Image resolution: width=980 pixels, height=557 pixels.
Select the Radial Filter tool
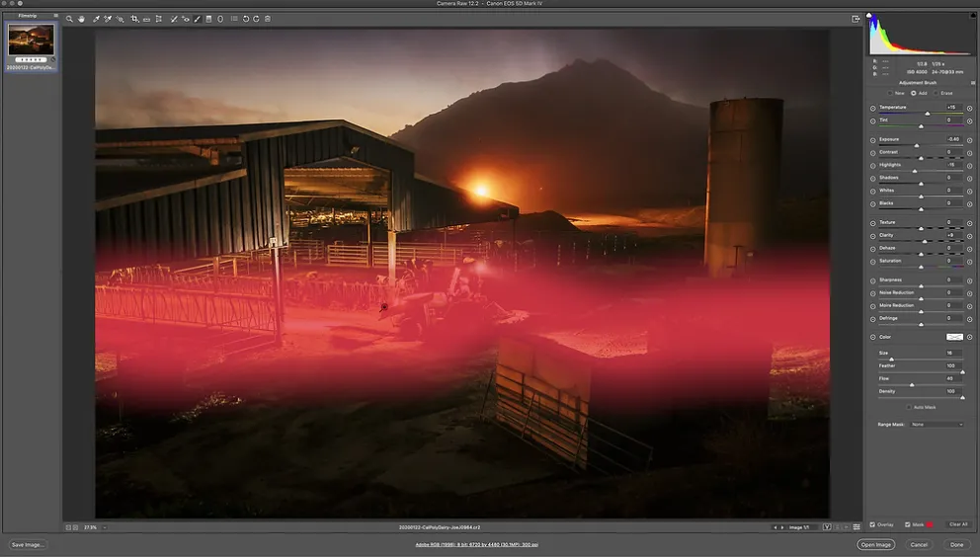pos(220,19)
